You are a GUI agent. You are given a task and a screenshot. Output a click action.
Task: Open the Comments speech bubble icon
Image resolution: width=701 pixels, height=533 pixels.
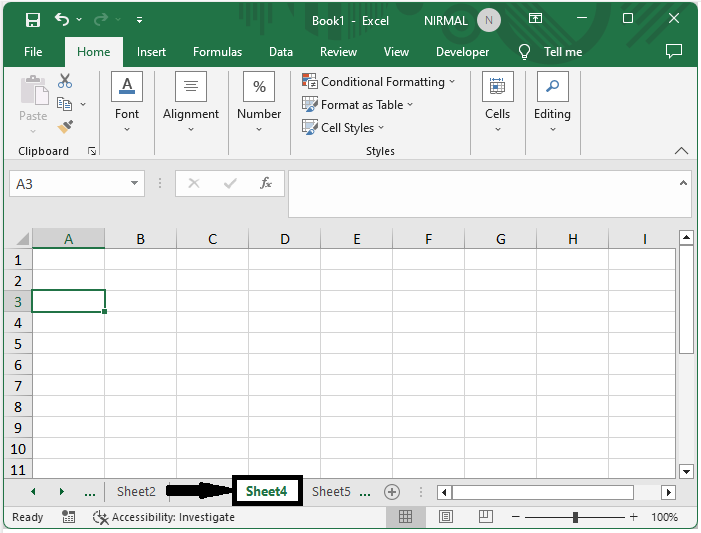tap(674, 51)
